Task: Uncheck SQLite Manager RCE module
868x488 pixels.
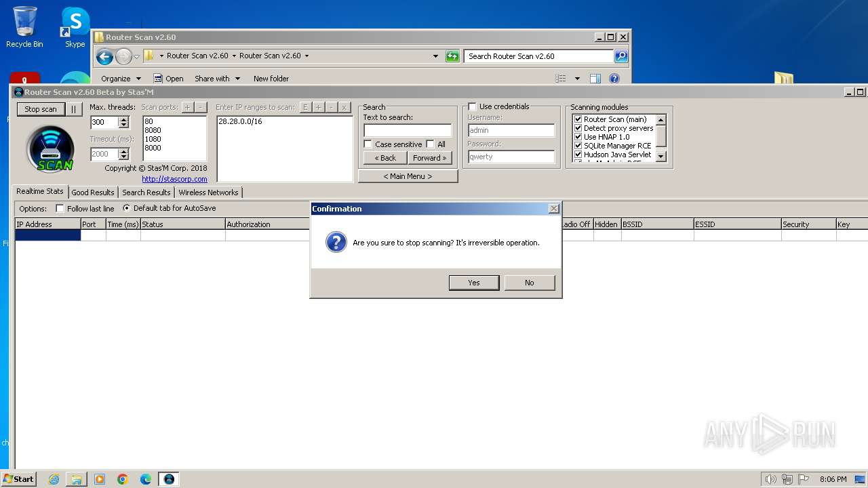Action: [578, 146]
